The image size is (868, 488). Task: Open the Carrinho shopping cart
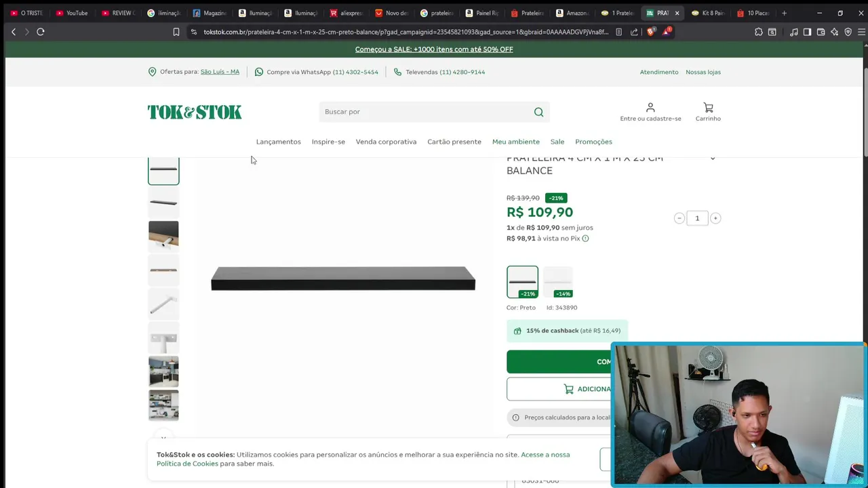(708, 112)
